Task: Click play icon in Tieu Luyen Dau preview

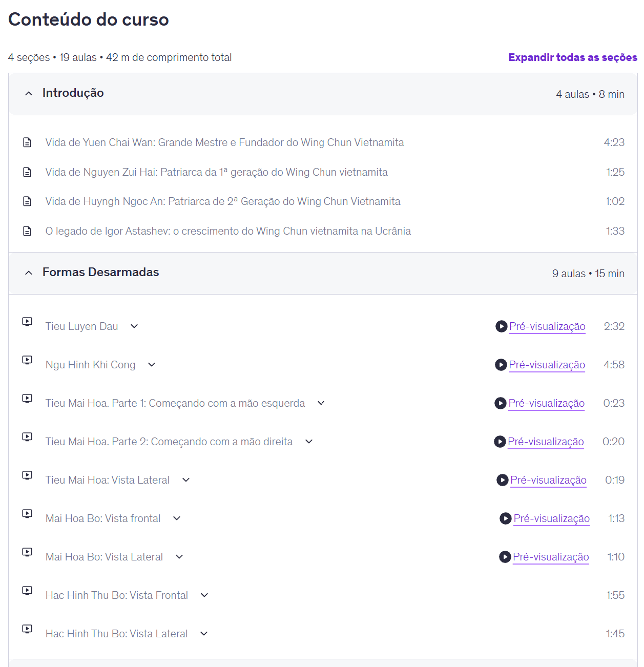Action: [x=501, y=326]
